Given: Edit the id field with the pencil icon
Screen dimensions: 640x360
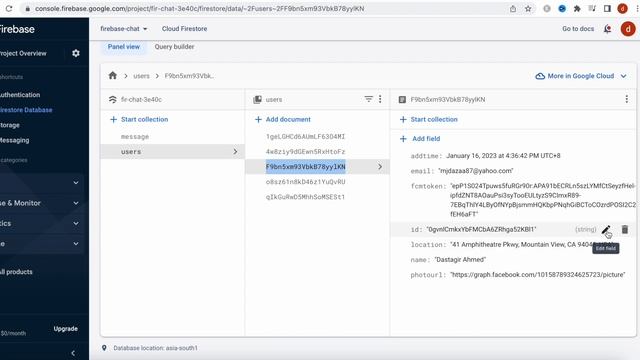Looking at the screenshot, I should coord(606,230).
